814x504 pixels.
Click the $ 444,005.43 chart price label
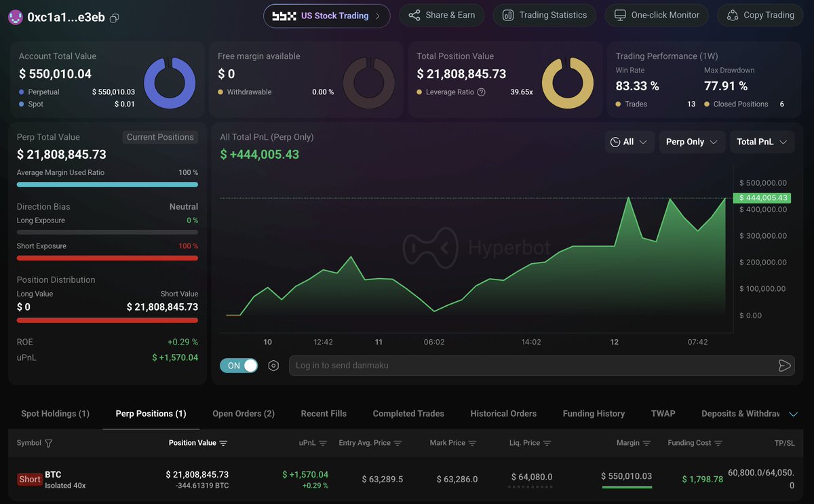[763, 197]
